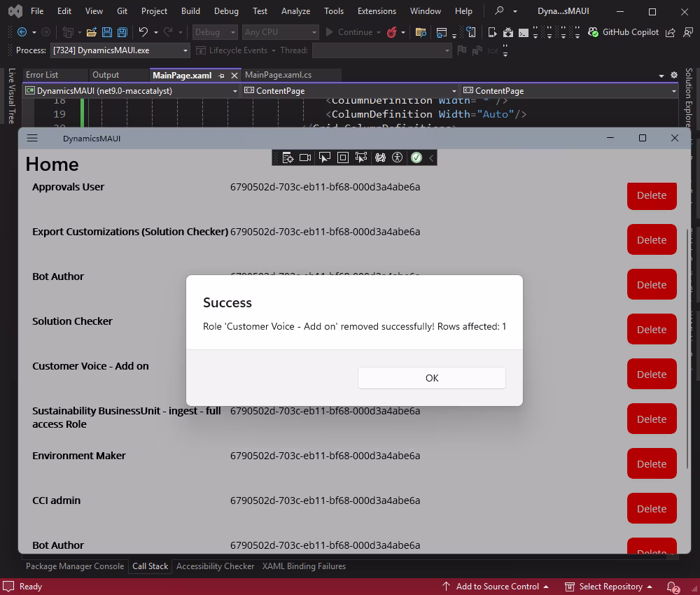Click Add to Source Control

click(495, 587)
